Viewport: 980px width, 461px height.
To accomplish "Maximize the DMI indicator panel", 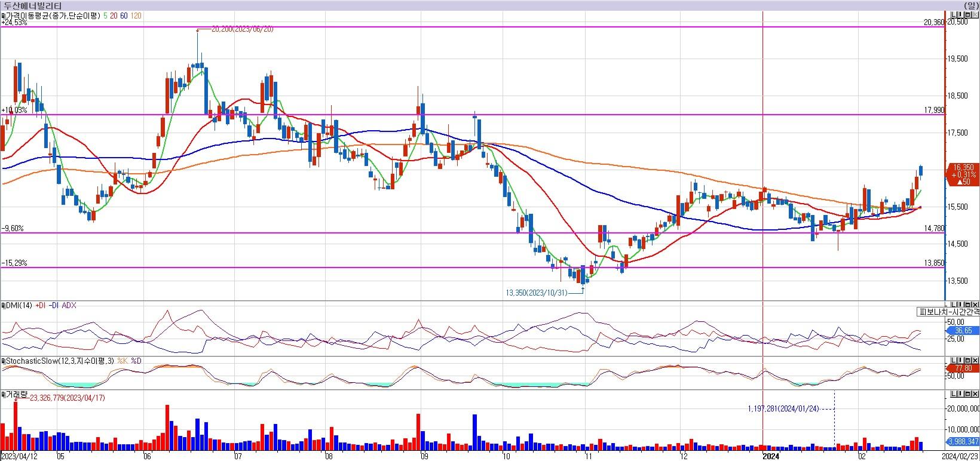I will pyautogui.click(x=967, y=305).
